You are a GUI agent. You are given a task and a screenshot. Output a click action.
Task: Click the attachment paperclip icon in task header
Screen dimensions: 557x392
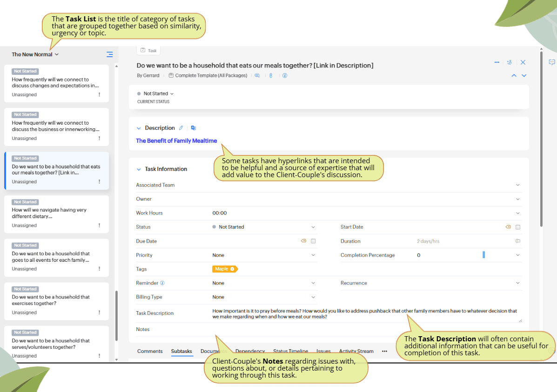point(270,75)
